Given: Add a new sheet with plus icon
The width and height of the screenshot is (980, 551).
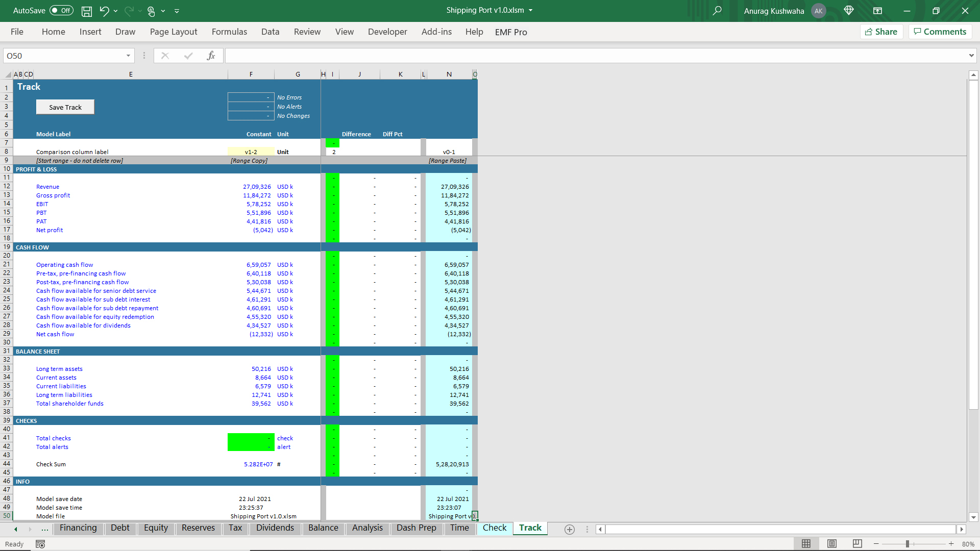Looking at the screenshot, I should [x=570, y=530].
